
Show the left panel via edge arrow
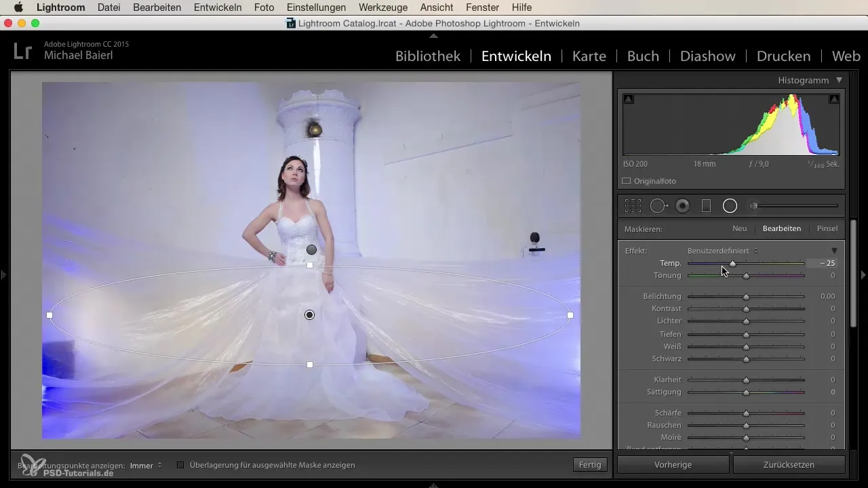coord(3,275)
